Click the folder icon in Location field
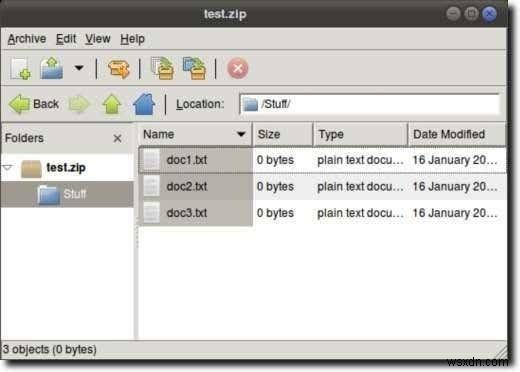The width and height of the screenshot is (520, 372). coord(250,104)
